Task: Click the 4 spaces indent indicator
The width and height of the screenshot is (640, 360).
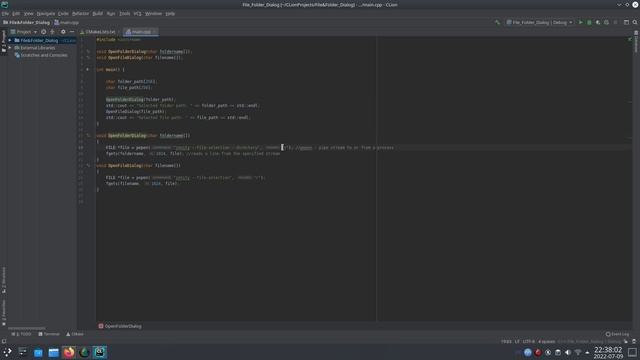Action: 546,341
